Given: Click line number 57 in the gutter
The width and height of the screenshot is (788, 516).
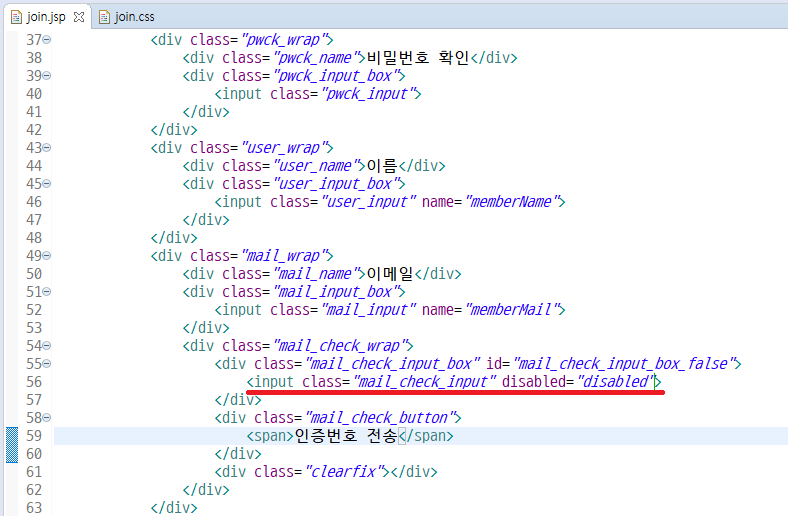Looking at the screenshot, I should tap(34, 400).
